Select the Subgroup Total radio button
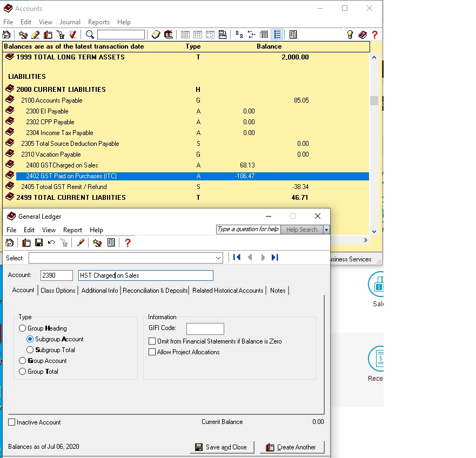Screen dimensions: 476x458 coord(30,349)
